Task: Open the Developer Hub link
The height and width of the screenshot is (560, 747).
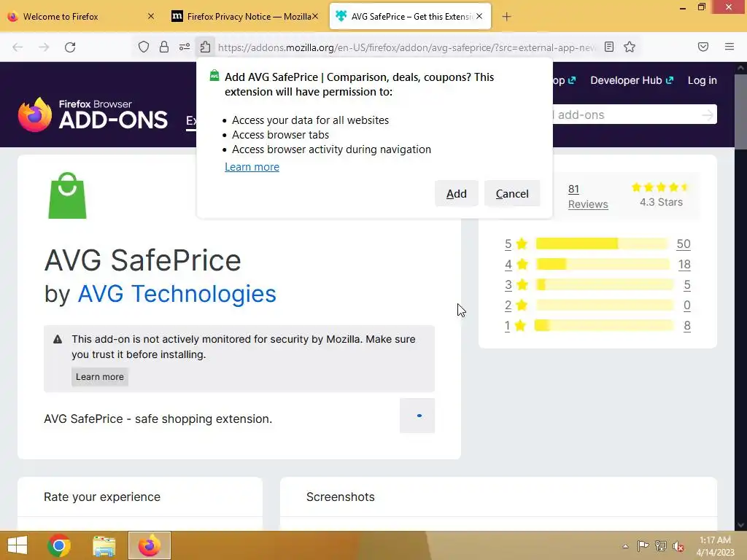Action: click(632, 80)
